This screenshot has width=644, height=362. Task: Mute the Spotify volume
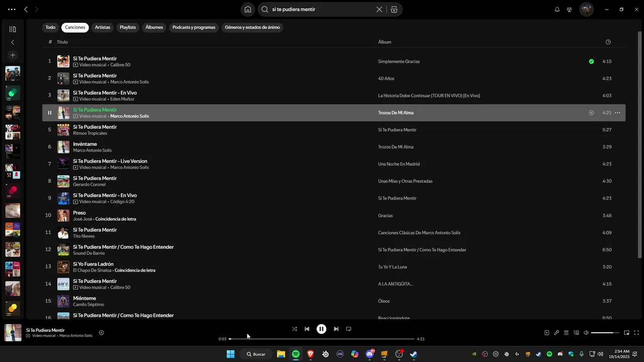pos(586,332)
